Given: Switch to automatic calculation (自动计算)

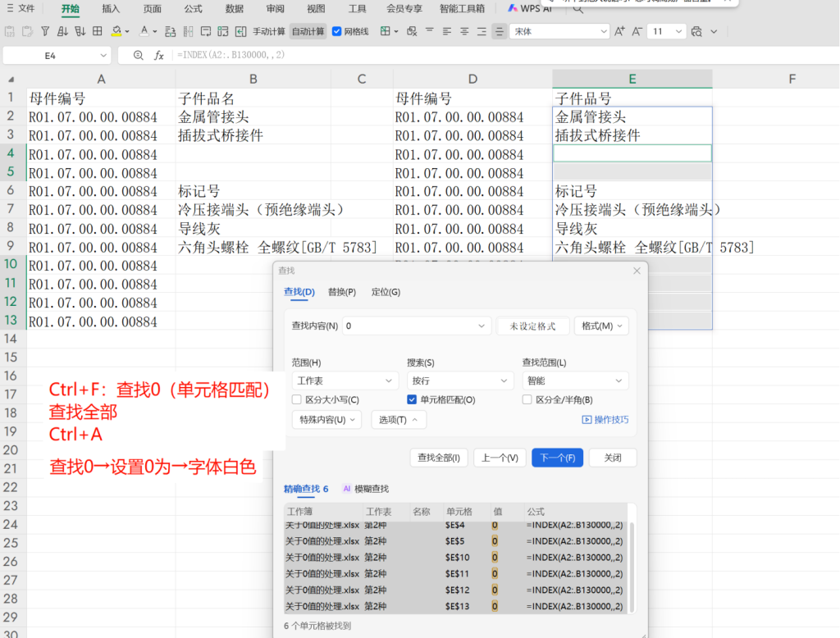Looking at the screenshot, I should (x=308, y=32).
